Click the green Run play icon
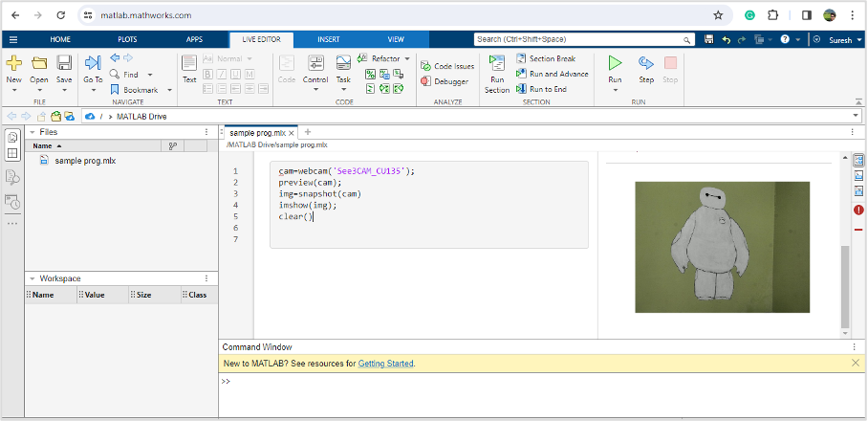 pos(615,62)
